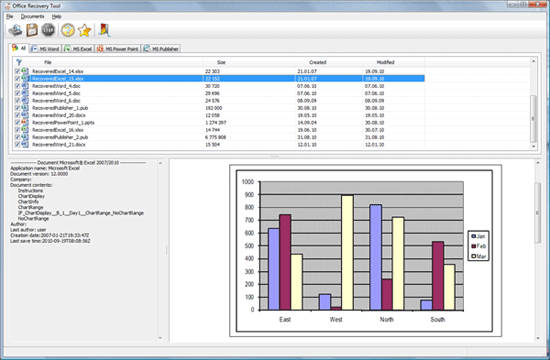Click file icon of RecoveredExcel_16.xlsx
The width and height of the screenshot is (550, 360).
[x=25, y=130]
